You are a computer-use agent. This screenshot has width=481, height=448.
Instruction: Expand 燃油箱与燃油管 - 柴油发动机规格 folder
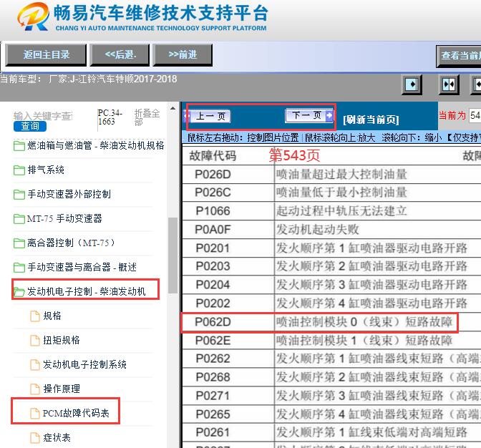(x=96, y=145)
